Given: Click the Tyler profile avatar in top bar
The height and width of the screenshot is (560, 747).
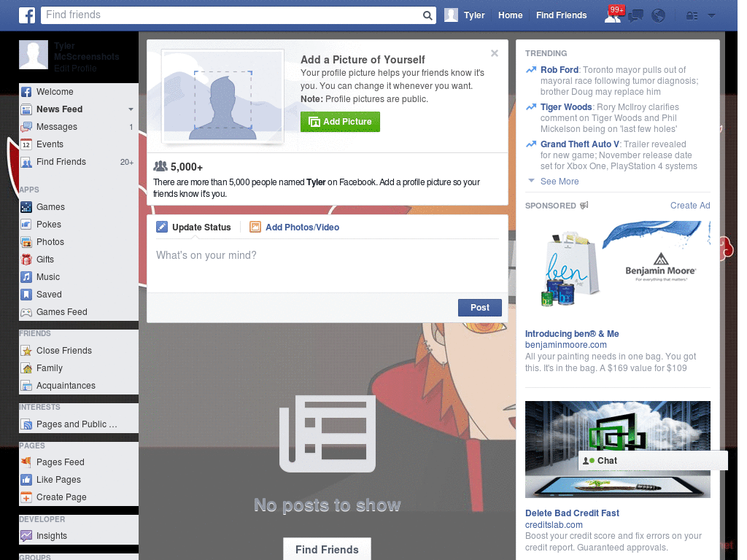Looking at the screenshot, I should [x=451, y=15].
